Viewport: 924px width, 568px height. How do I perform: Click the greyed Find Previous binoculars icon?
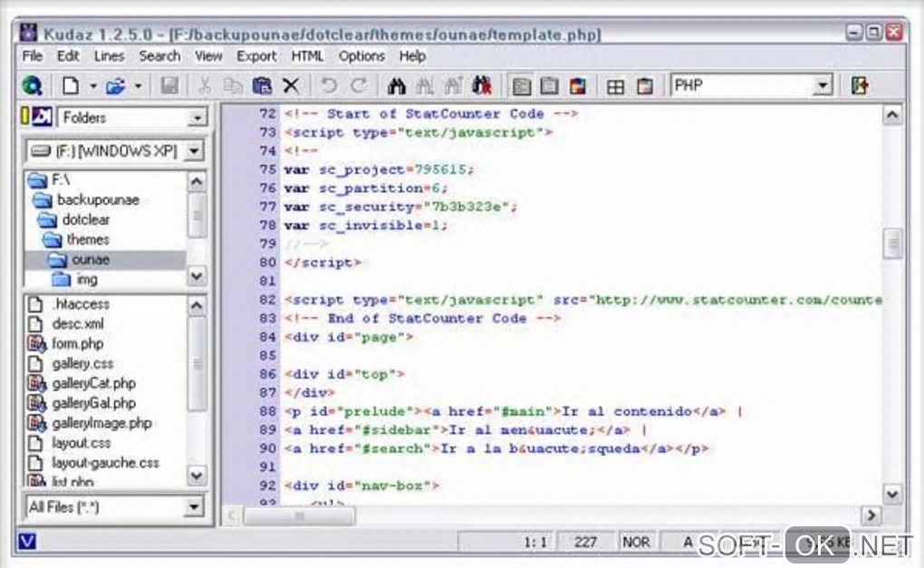(453, 86)
